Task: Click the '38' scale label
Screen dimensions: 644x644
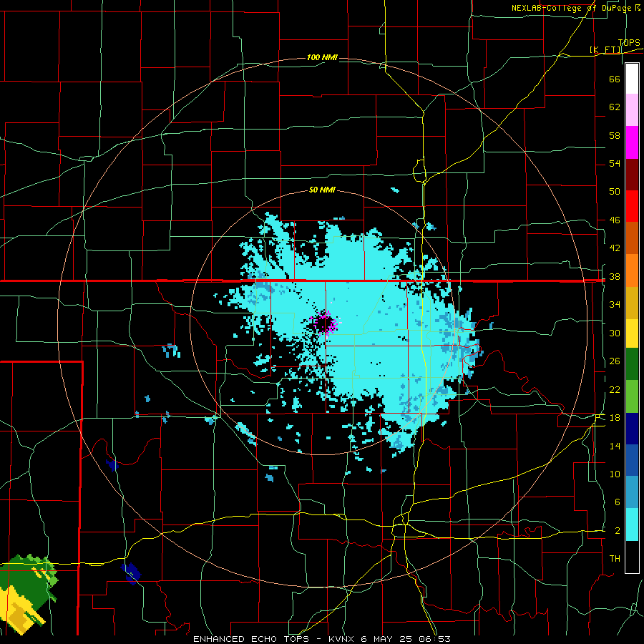Action: 615,277
